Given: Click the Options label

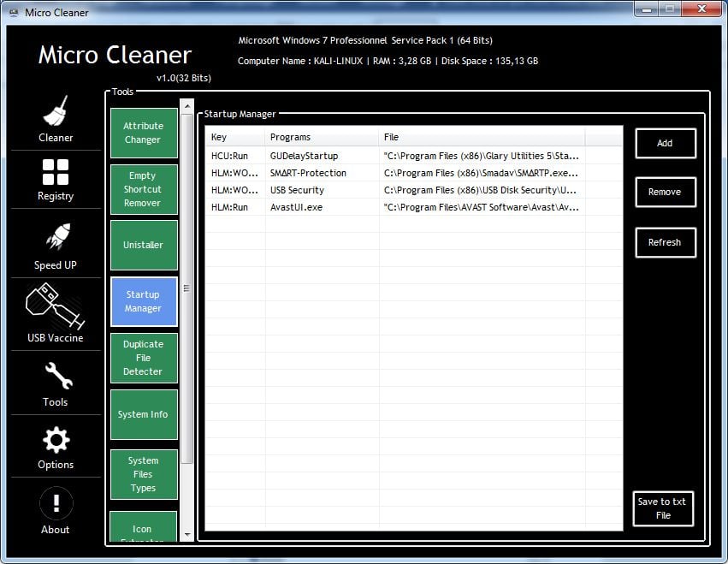Looking at the screenshot, I should pos(56,465).
